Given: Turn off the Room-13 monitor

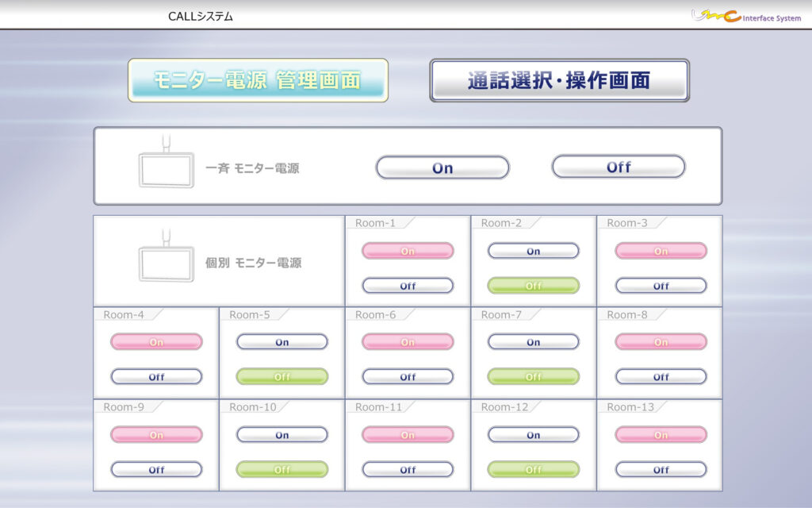Looking at the screenshot, I should coord(661,469).
